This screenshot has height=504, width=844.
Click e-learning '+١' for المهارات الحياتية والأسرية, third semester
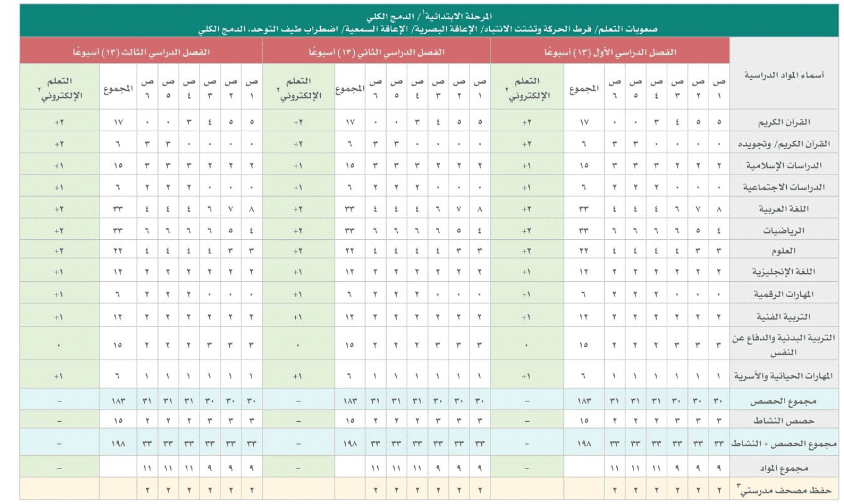coord(59,377)
